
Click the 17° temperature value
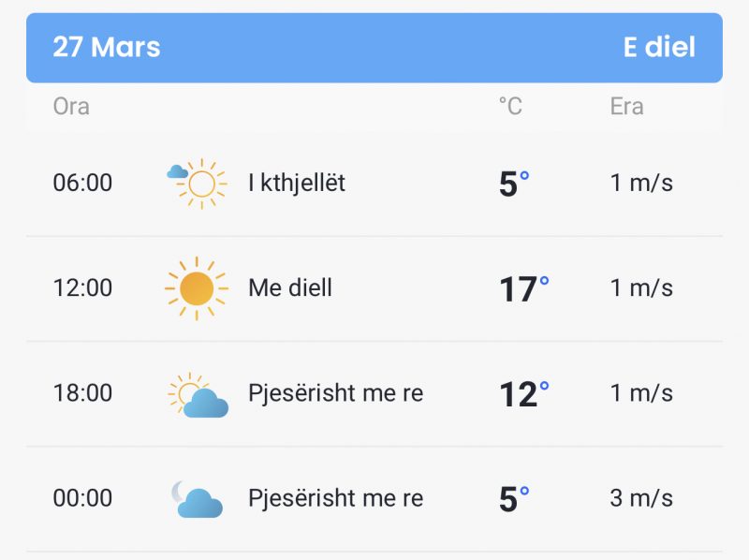point(524,289)
